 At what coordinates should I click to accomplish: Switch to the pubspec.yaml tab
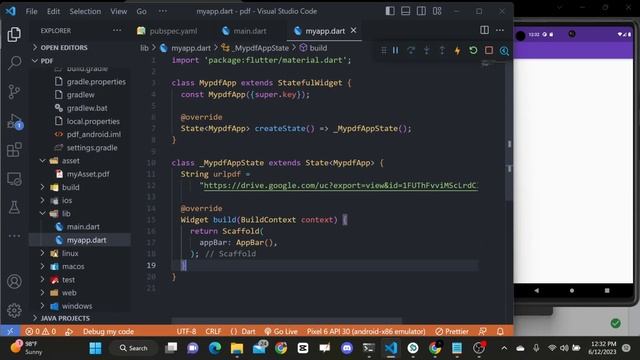tap(168, 31)
